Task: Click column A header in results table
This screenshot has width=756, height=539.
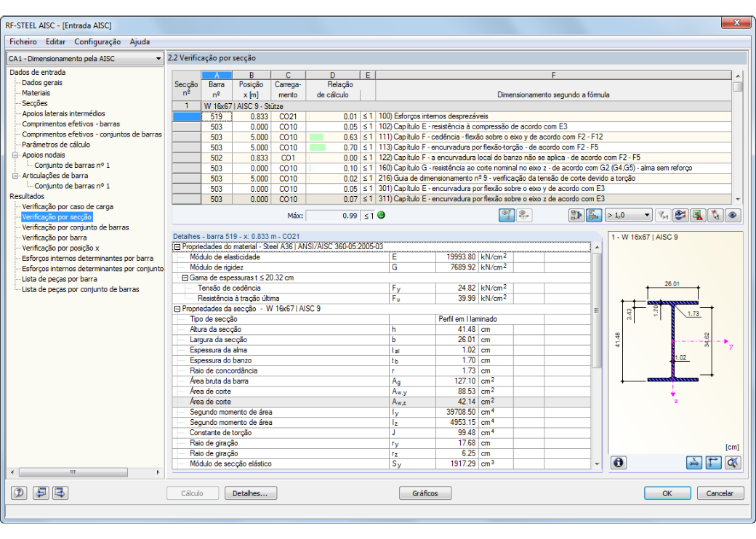Action: [217, 75]
